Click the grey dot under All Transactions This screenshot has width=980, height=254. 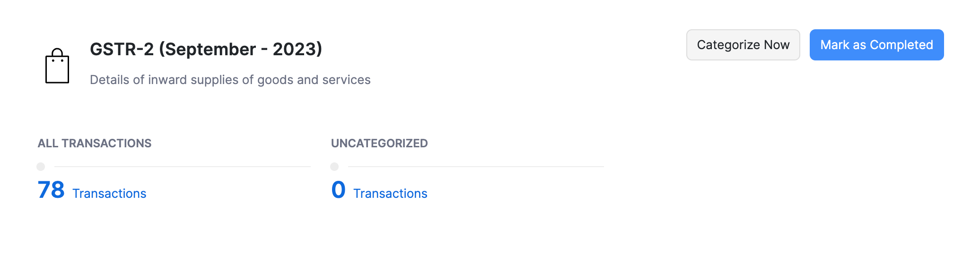pyautogui.click(x=41, y=167)
